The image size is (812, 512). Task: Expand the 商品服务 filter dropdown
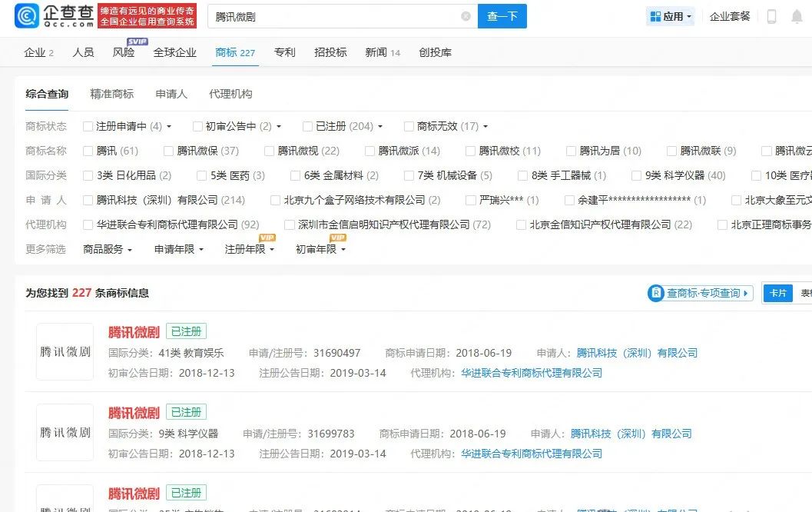click(108, 249)
